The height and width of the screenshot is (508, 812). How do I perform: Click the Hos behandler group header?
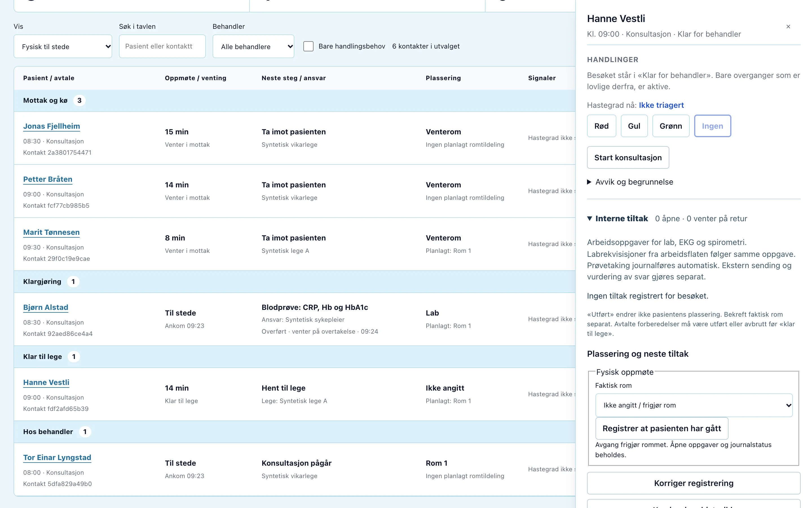pos(295,432)
